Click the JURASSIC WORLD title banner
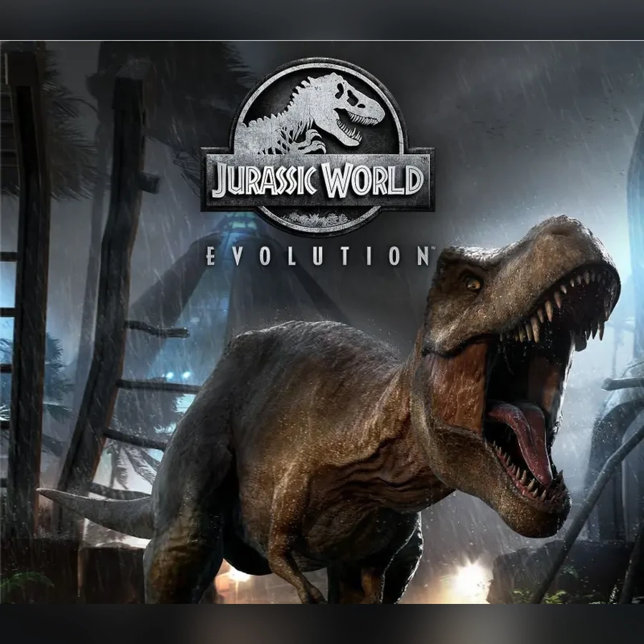The image size is (644, 644). point(318,179)
